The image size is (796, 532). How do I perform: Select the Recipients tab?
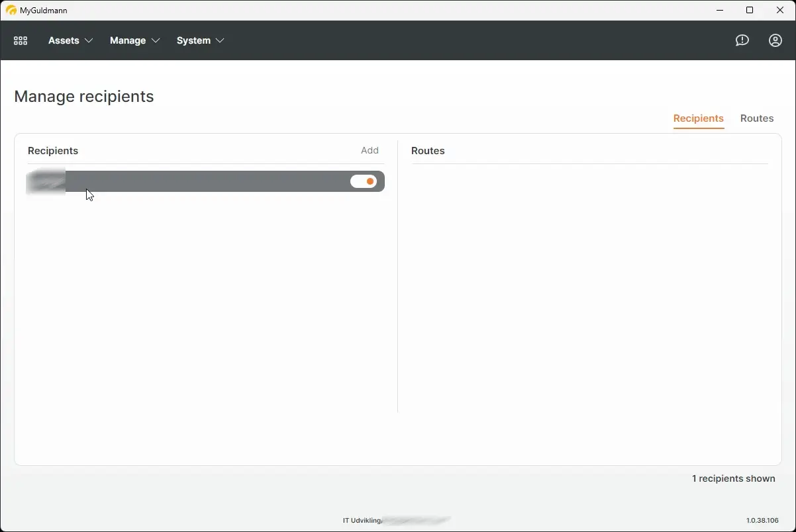click(699, 118)
